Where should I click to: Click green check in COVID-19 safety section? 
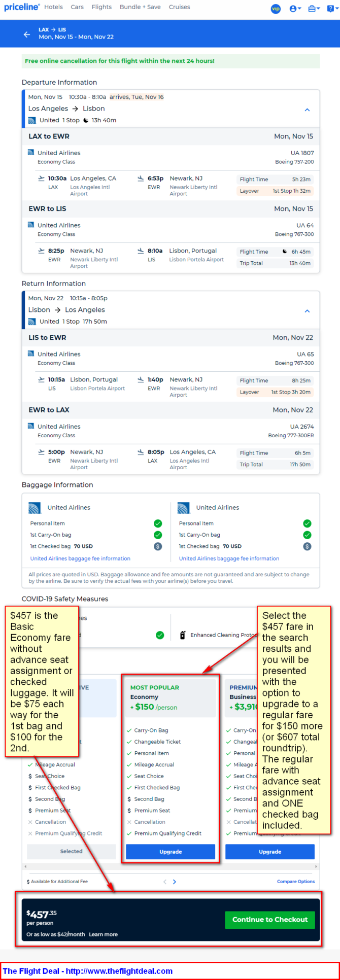point(160,635)
